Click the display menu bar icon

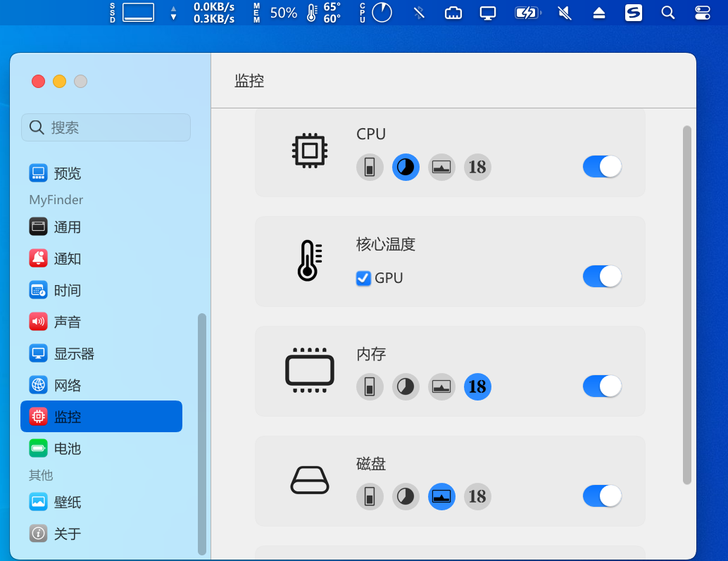point(487,13)
